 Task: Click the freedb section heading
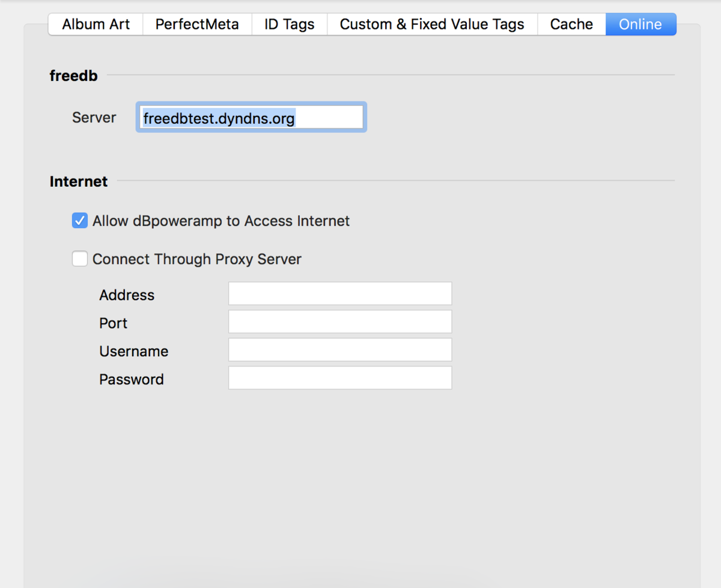[73, 76]
